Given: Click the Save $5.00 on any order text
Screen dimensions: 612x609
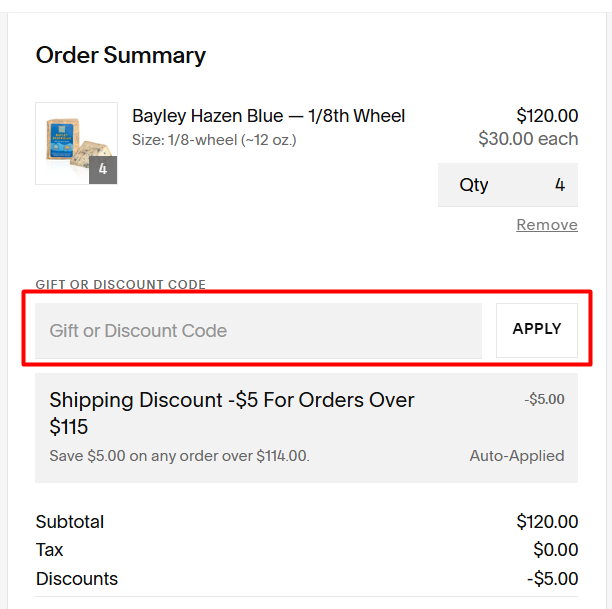Looking at the screenshot, I should click(179, 456).
